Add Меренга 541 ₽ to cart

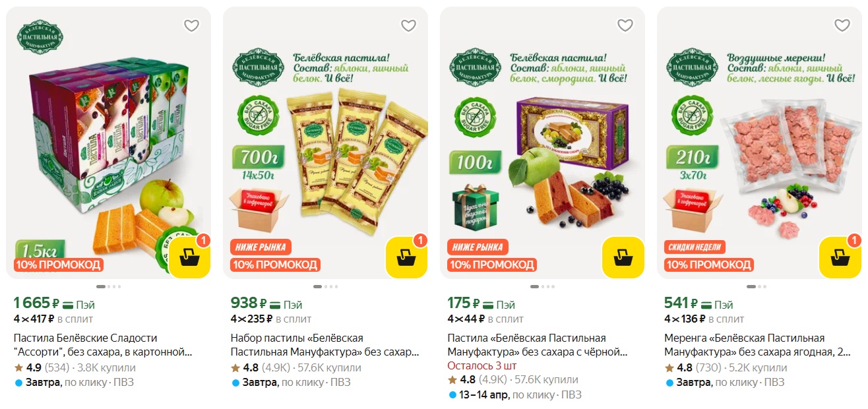click(x=840, y=257)
